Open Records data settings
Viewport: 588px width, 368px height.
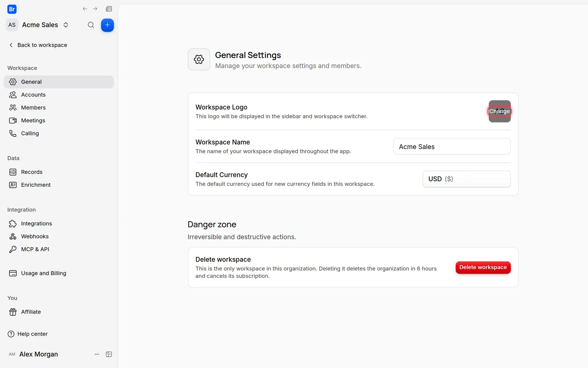coord(59,172)
